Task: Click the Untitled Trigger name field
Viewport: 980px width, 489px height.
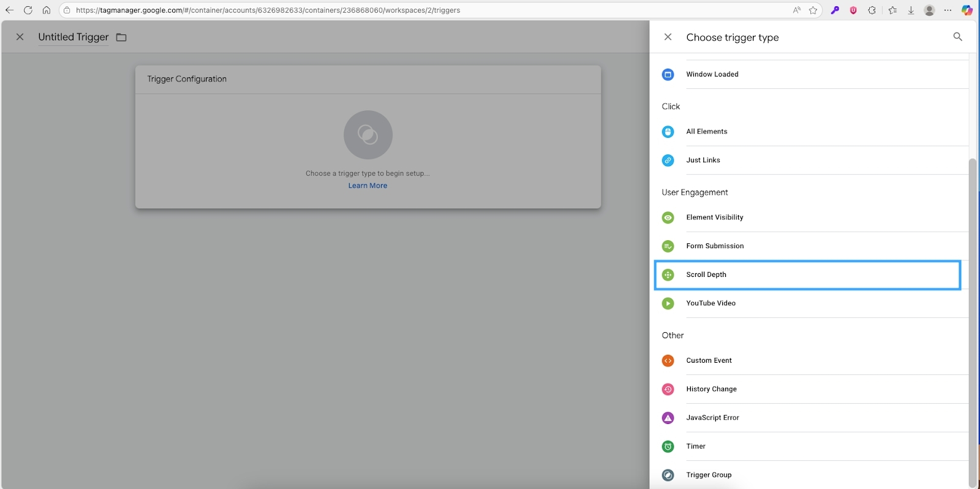Action: [x=73, y=37]
